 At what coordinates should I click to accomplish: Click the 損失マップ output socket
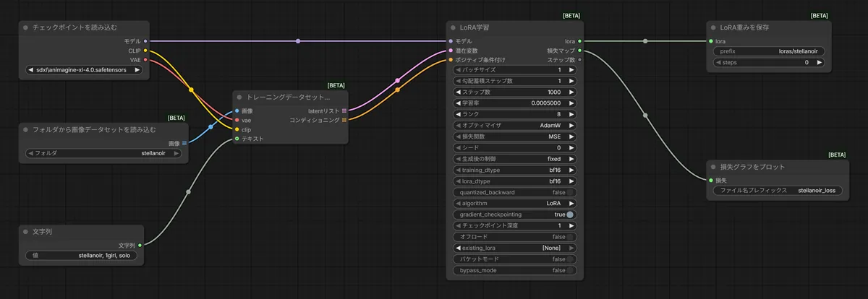(x=579, y=51)
